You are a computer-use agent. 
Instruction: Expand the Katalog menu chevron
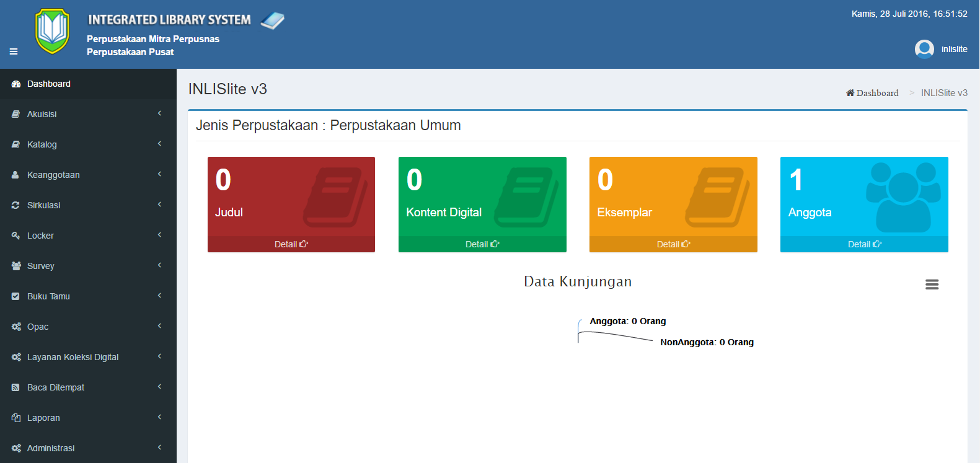pyautogui.click(x=159, y=144)
